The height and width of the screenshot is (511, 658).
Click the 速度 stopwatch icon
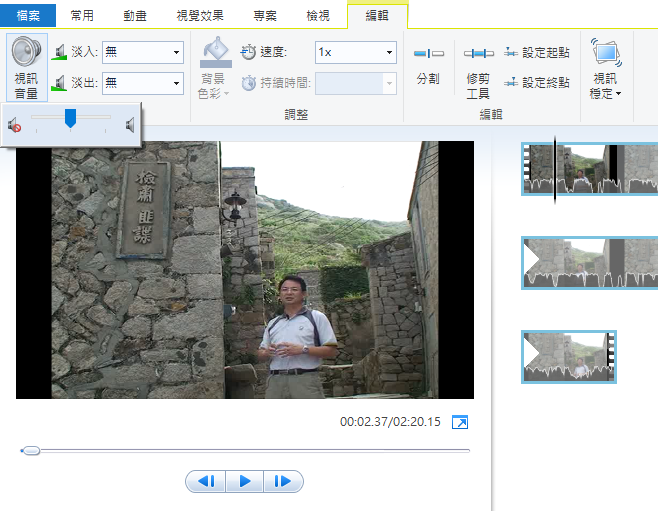[x=248, y=52]
